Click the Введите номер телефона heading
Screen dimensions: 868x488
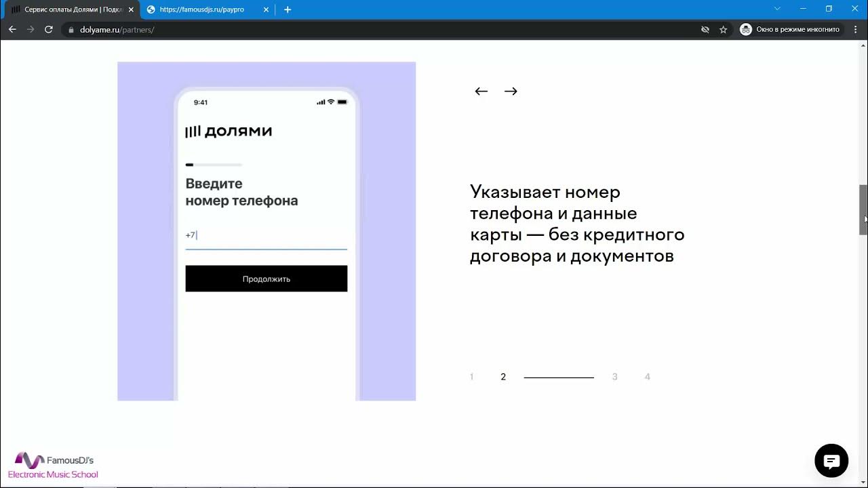241,192
